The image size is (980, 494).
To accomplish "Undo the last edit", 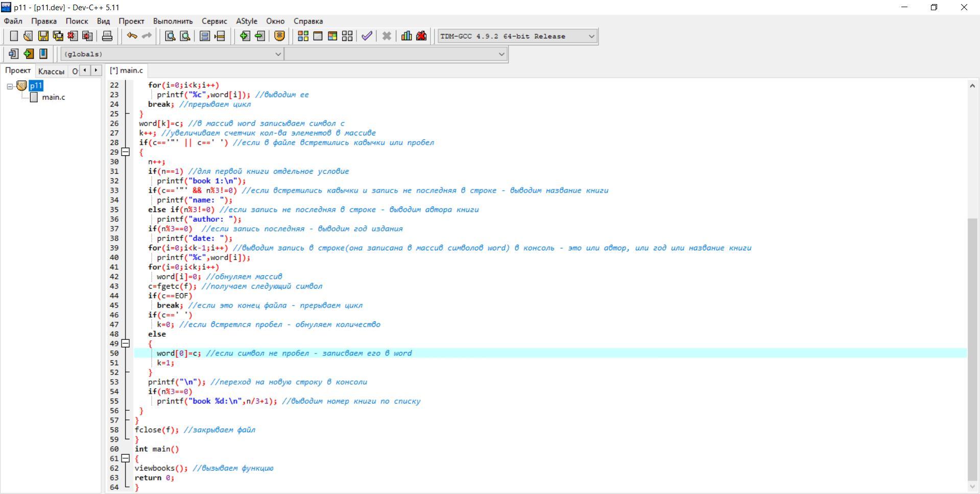I will coord(132,36).
